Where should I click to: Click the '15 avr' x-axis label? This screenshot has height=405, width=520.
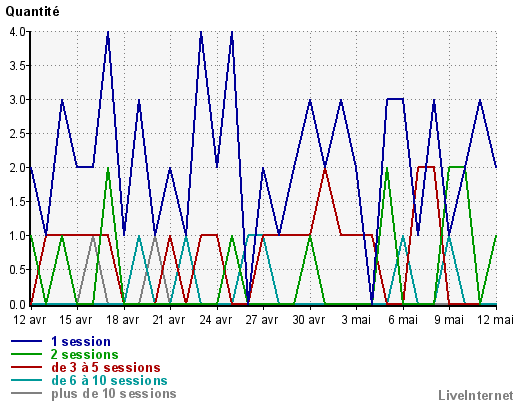76,320
